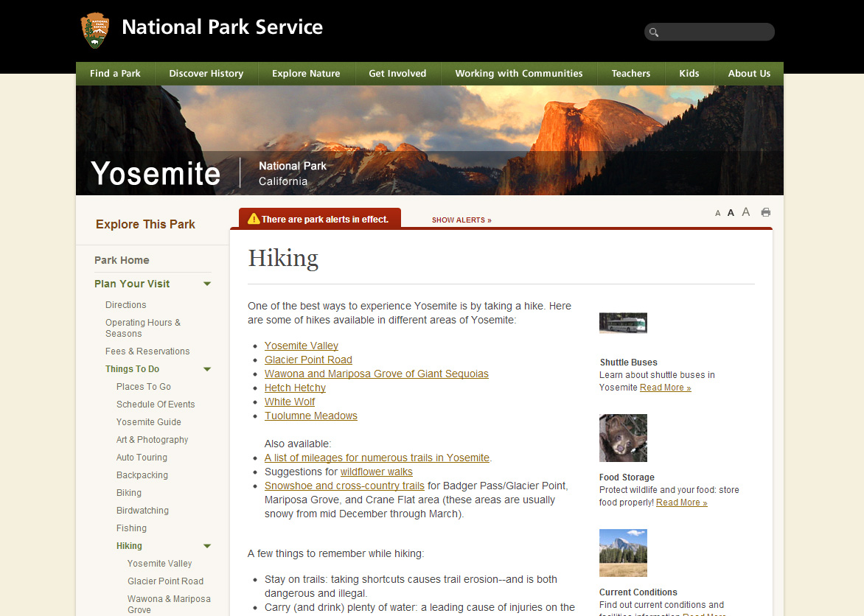Select the smallest text size A
Screen dimensions: 864x616
(718, 214)
